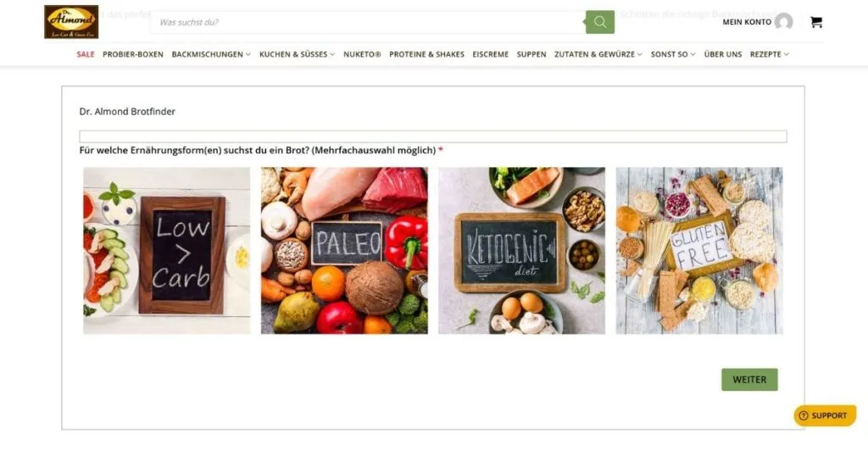Open the Sale menu item
Viewport: 868px width, 456px height.
pyautogui.click(x=86, y=54)
